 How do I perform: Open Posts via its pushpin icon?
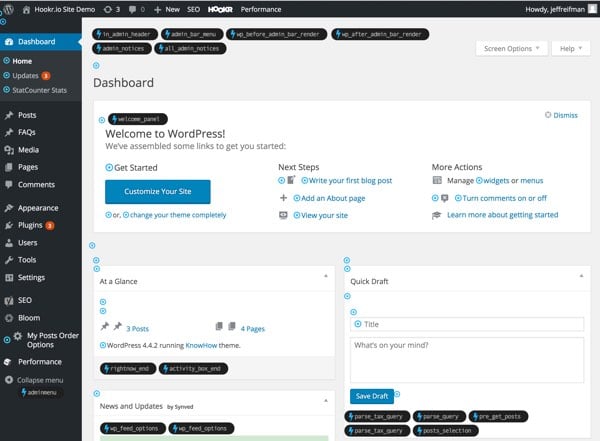(x=9, y=115)
